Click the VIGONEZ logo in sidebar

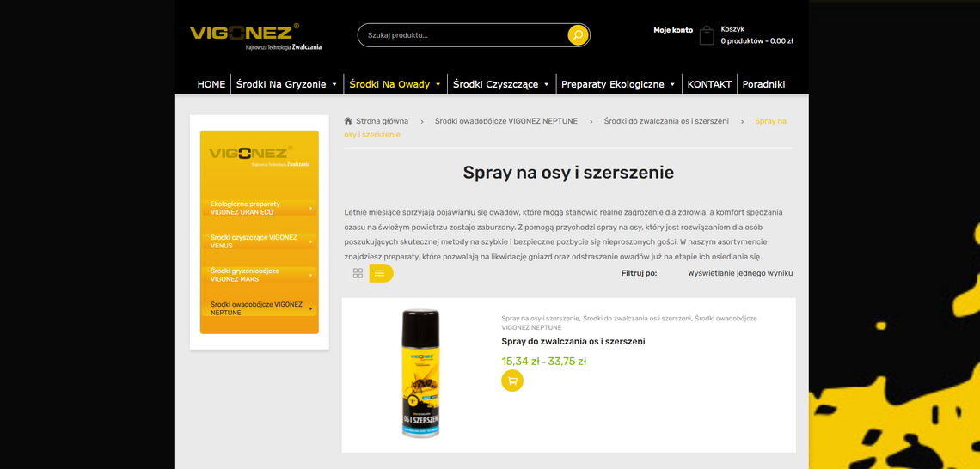(x=259, y=155)
